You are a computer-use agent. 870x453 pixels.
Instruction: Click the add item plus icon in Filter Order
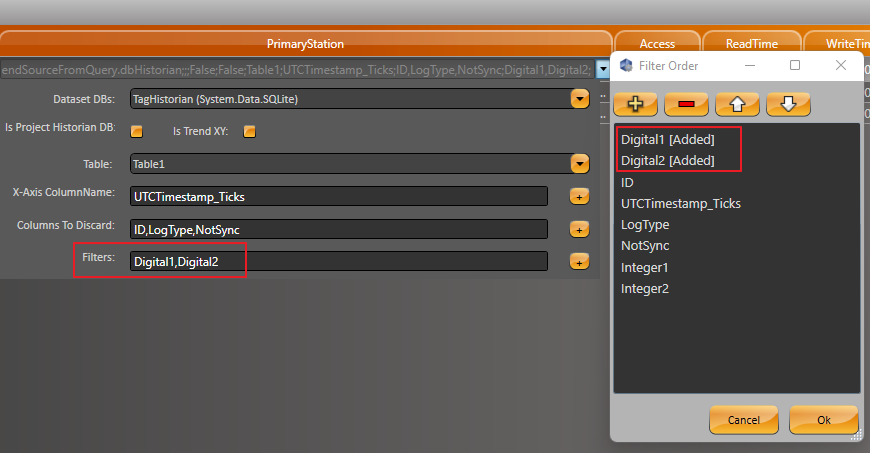coord(634,103)
